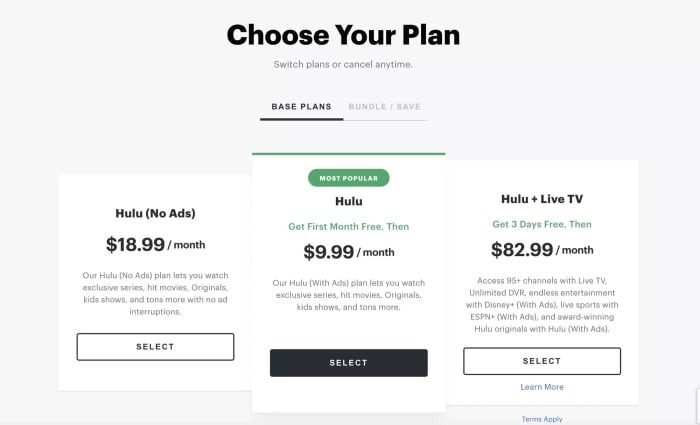
Task: Switch to the Base Plans tab
Action: click(301, 106)
